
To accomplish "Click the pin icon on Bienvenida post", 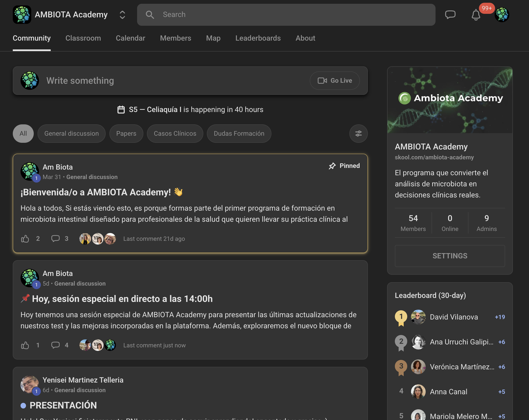I will (332, 166).
